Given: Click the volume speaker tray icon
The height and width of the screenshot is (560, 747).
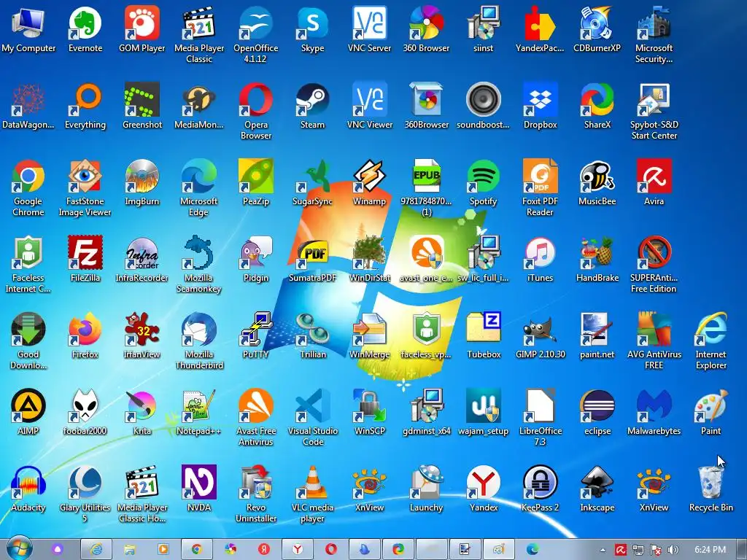Looking at the screenshot, I should click(673, 550).
